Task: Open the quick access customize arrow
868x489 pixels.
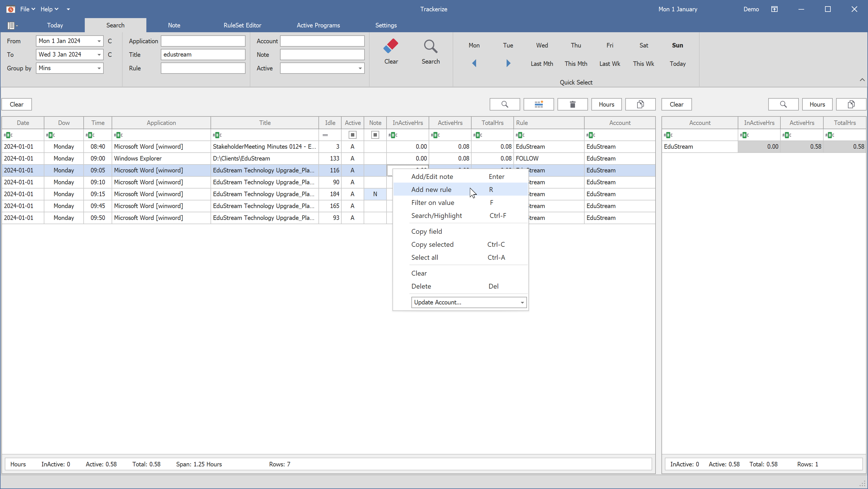Action: click(x=68, y=9)
